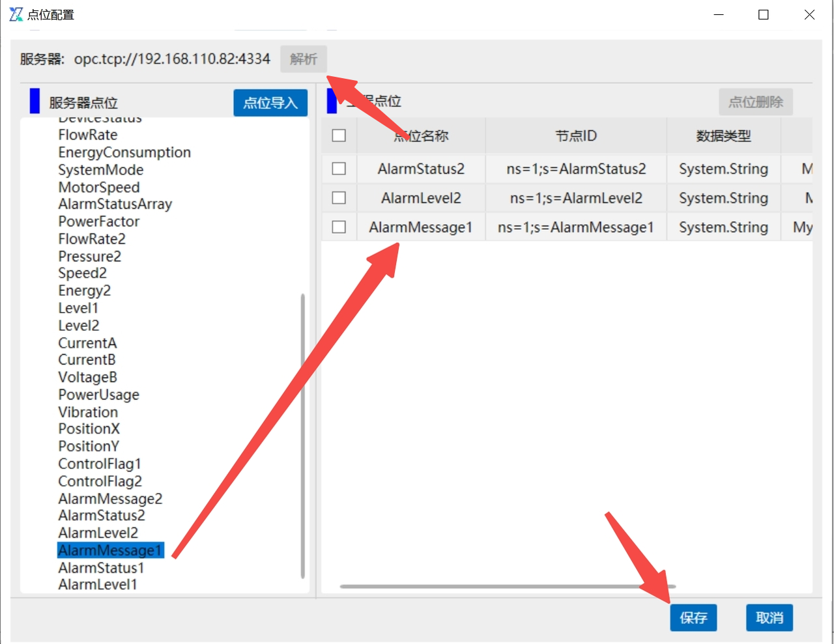Select PositionX in server point list
The height and width of the screenshot is (644, 834).
click(89, 429)
